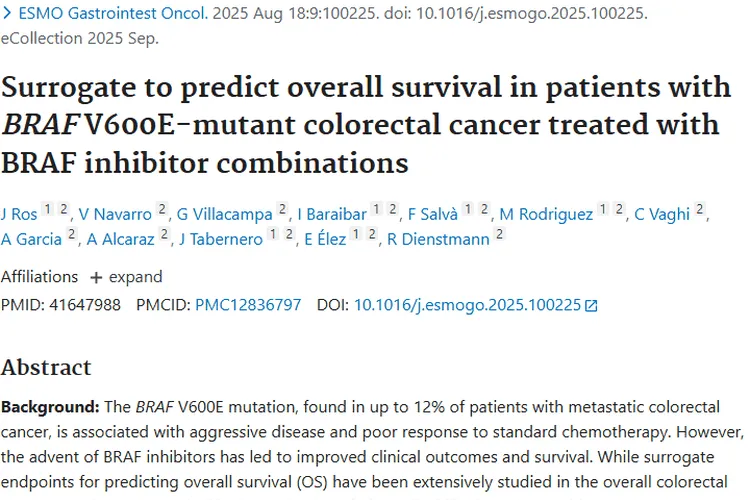
Task: Click the article title heading
Action: pos(365,124)
